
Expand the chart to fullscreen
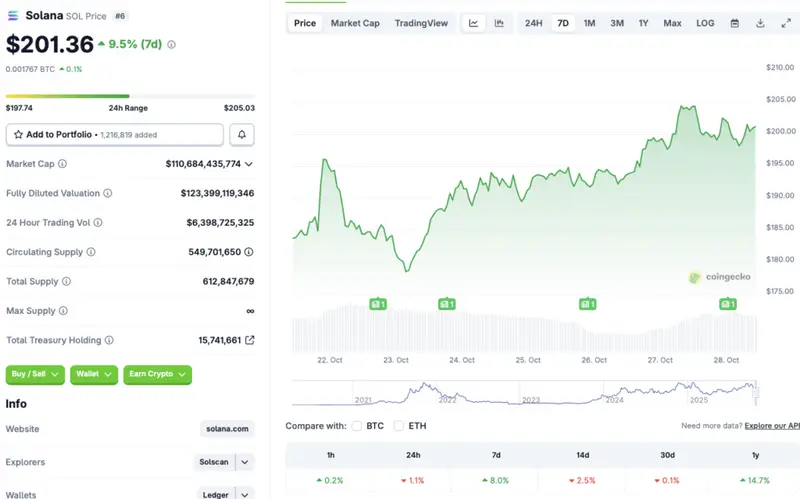784,23
